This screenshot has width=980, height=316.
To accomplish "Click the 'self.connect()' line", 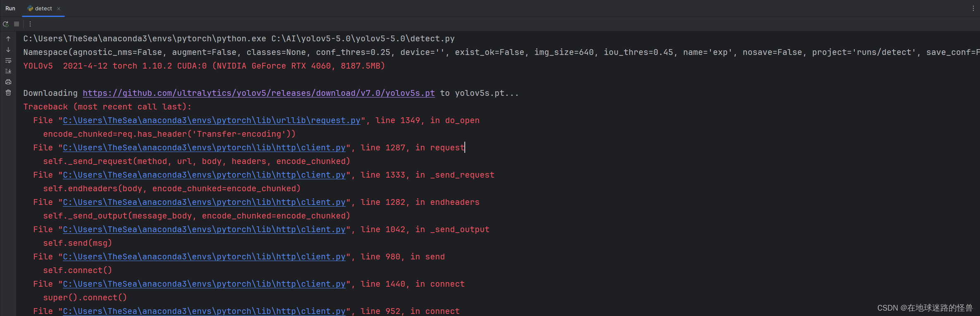I will coord(78,271).
